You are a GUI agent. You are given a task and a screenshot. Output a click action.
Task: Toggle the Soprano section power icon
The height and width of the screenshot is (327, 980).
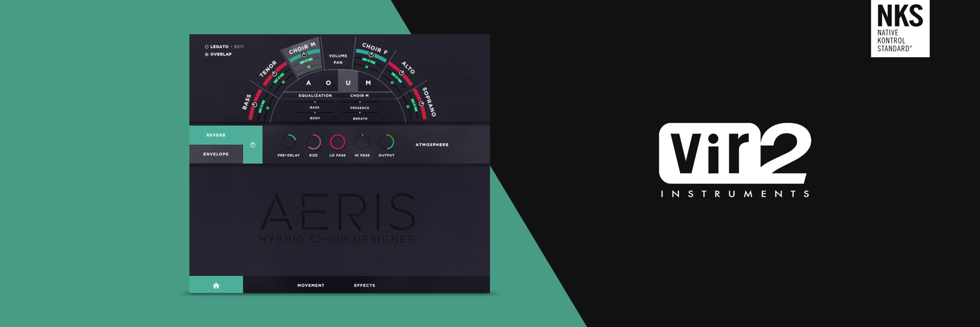(x=421, y=104)
